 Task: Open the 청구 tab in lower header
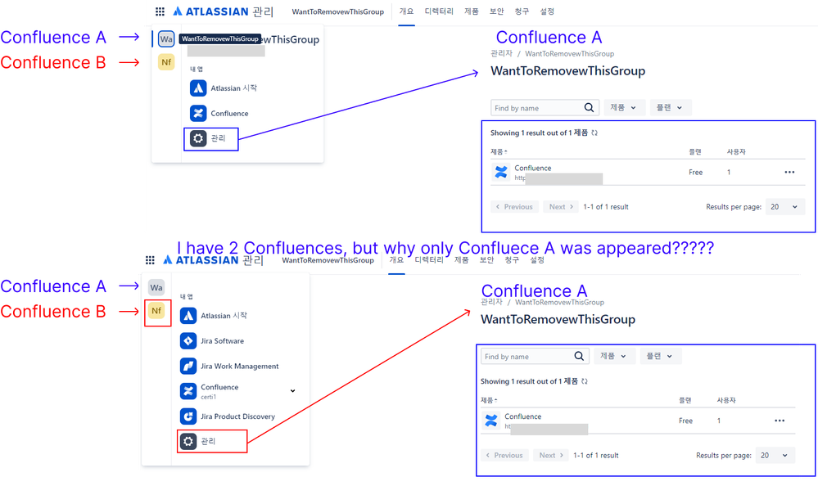click(x=512, y=259)
